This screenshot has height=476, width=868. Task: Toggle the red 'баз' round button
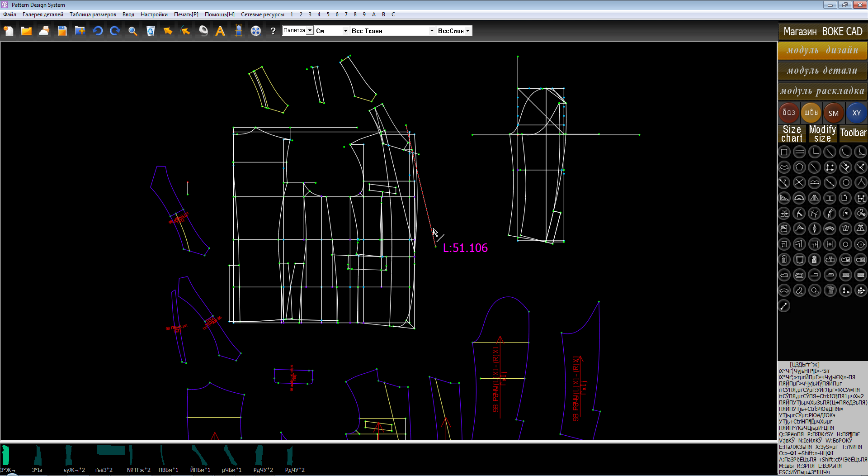pyautogui.click(x=789, y=113)
